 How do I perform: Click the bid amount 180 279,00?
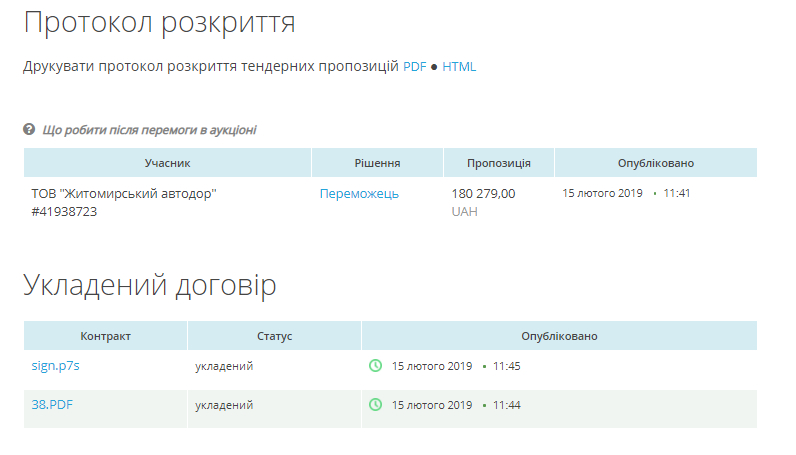[483, 194]
